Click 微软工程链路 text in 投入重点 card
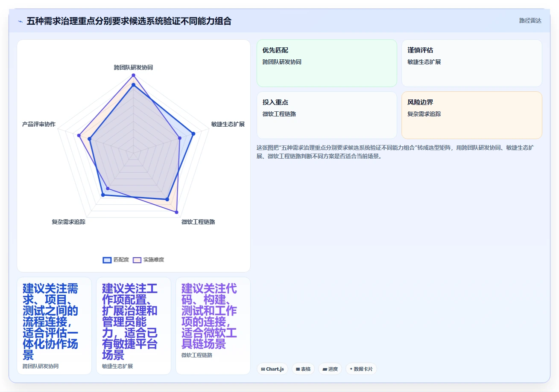The width and height of the screenshot is (559, 392). (279, 114)
